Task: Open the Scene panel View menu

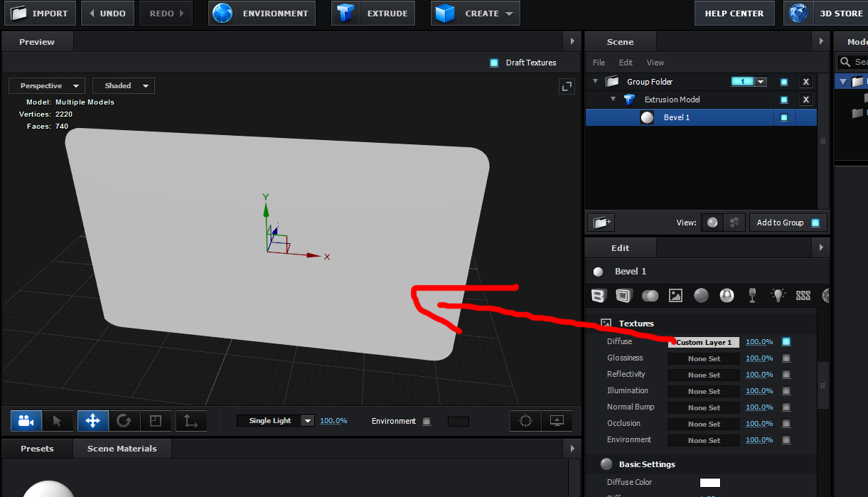Action: [655, 63]
